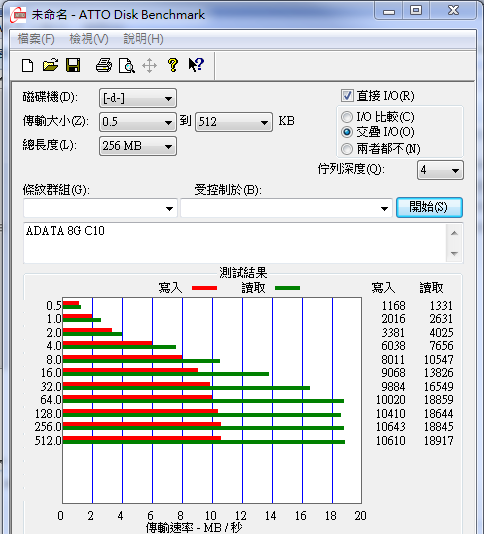This screenshot has height=534, width=484.
Task: Click write value 2016
Action: pyautogui.click(x=393, y=319)
